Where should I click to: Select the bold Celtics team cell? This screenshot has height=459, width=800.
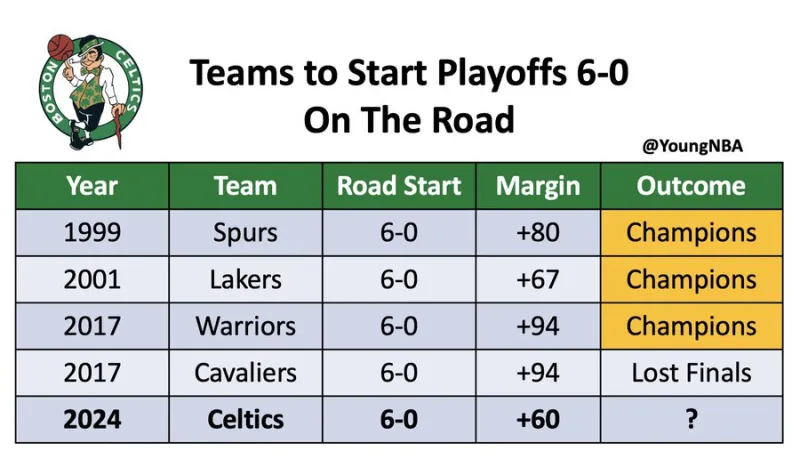coord(245,420)
